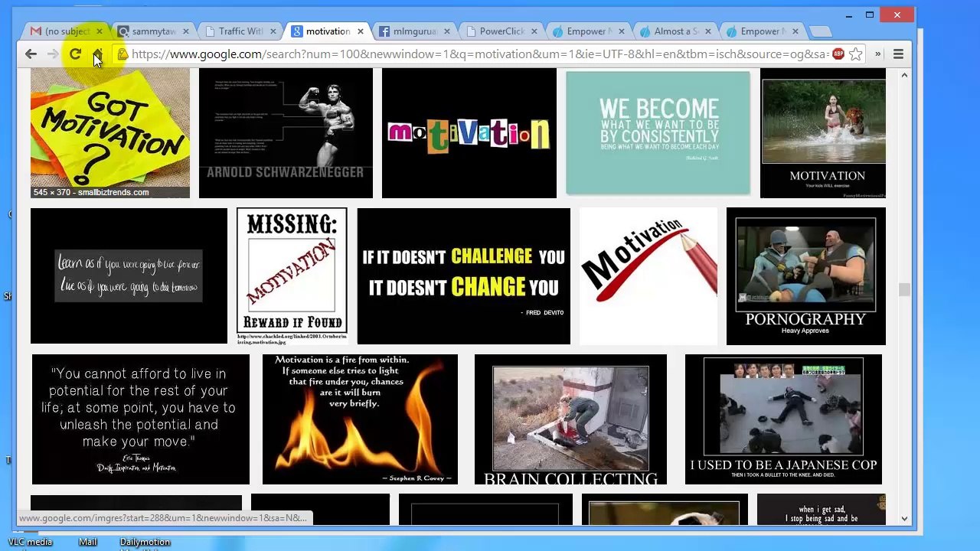The width and height of the screenshot is (980, 551).
Task: Click the VLC media desktop shortcut label
Action: 30,543
